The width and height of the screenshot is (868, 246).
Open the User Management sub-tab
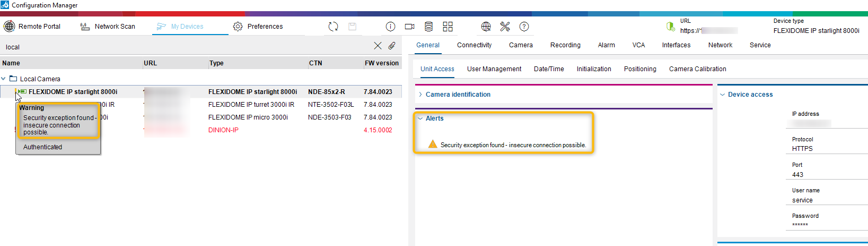494,69
